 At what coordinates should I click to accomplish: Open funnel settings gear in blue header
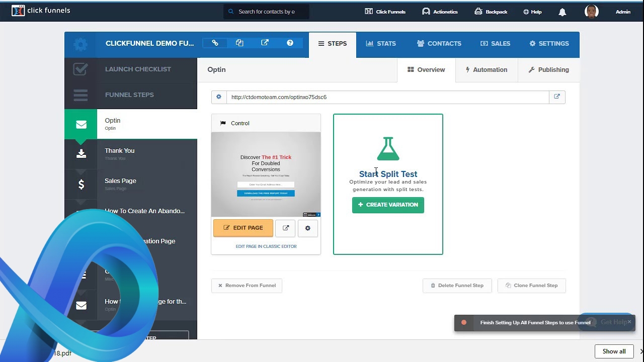(x=80, y=44)
